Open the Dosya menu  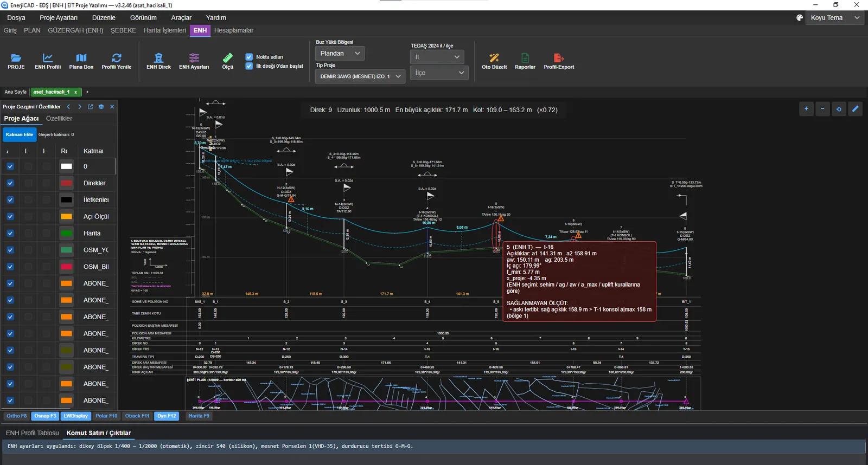coord(16,18)
